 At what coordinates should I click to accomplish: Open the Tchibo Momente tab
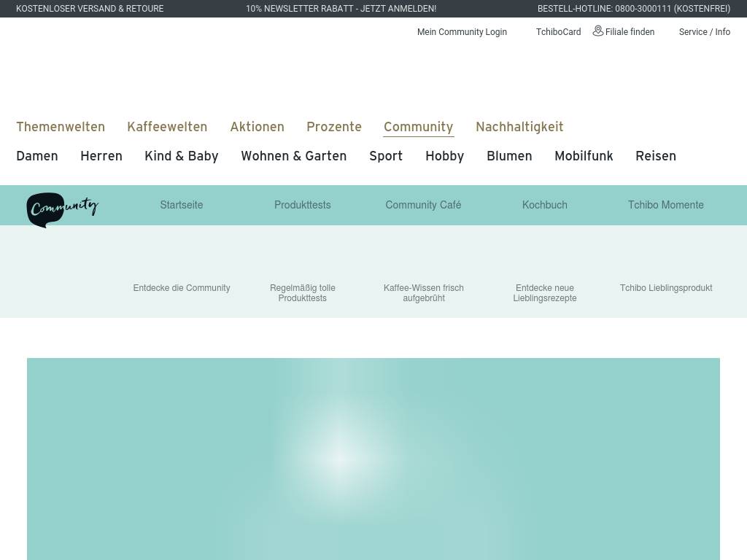coord(665,205)
